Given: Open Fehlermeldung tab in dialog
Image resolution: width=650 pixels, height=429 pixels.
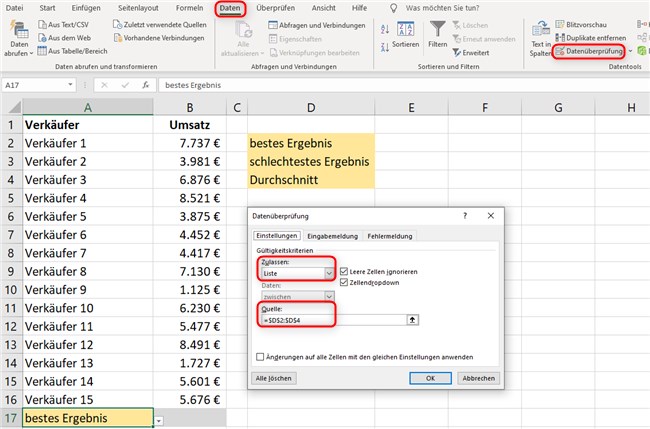Looking at the screenshot, I should (x=390, y=236).
